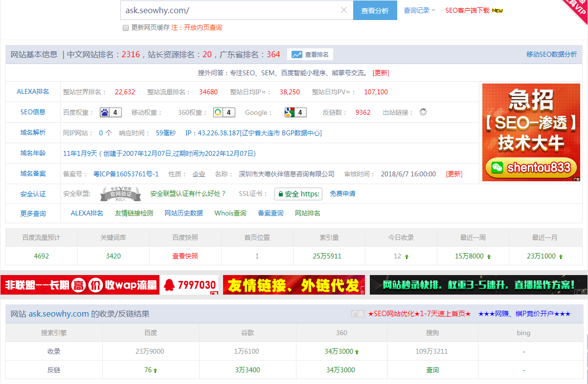Click 整站日均IP value 38,250

click(x=290, y=92)
